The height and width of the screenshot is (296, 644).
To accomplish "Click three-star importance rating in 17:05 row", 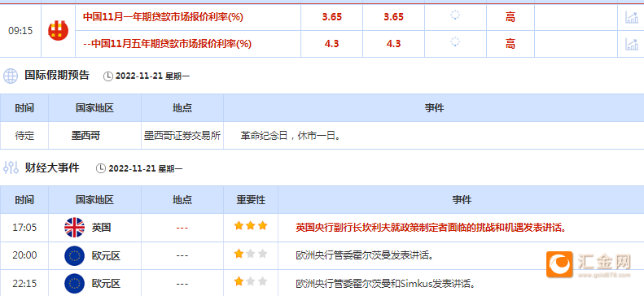I will [x=251, y=225].
